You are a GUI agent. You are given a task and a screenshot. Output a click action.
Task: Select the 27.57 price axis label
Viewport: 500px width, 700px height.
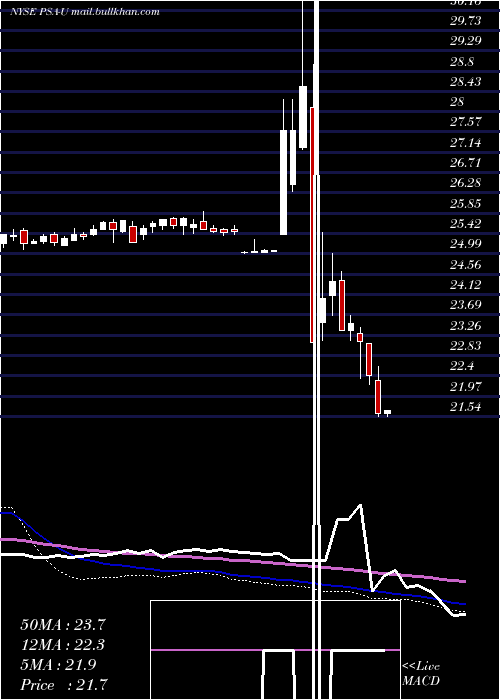(466, 122)
